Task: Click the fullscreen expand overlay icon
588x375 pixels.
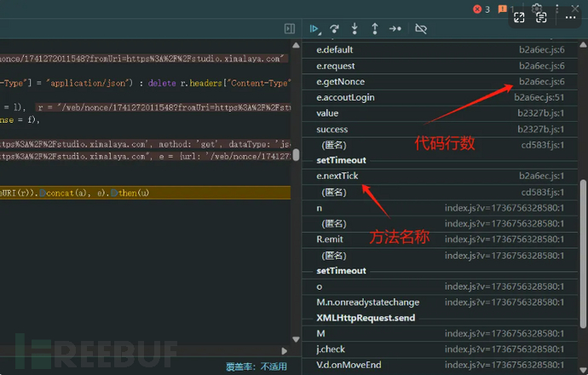Action: [x=520, y=15]
